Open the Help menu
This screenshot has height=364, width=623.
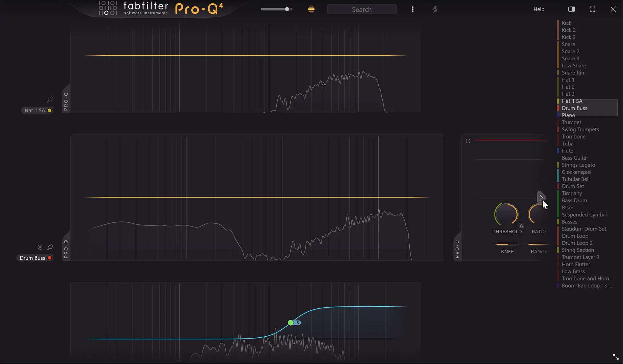coord(539,9)
